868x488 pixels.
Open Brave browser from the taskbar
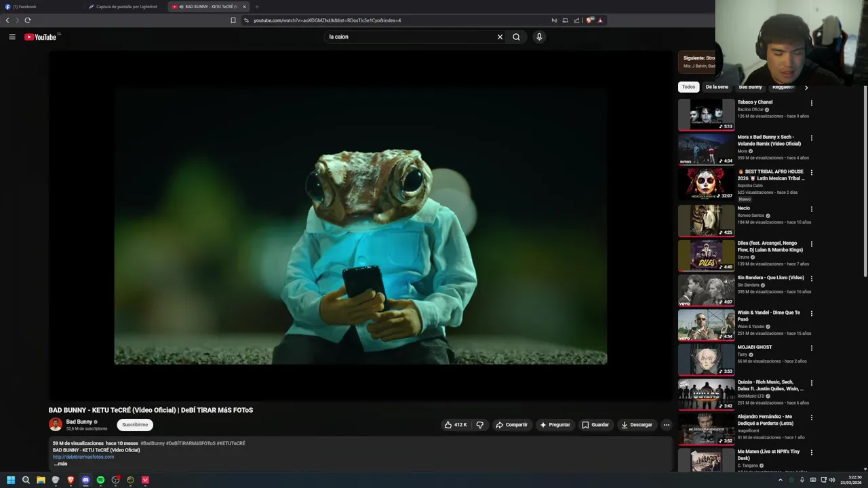click(x=71, y=480)
